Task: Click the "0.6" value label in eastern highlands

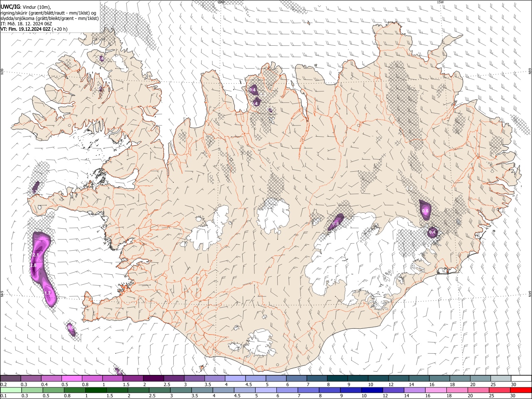Action: 425,211
